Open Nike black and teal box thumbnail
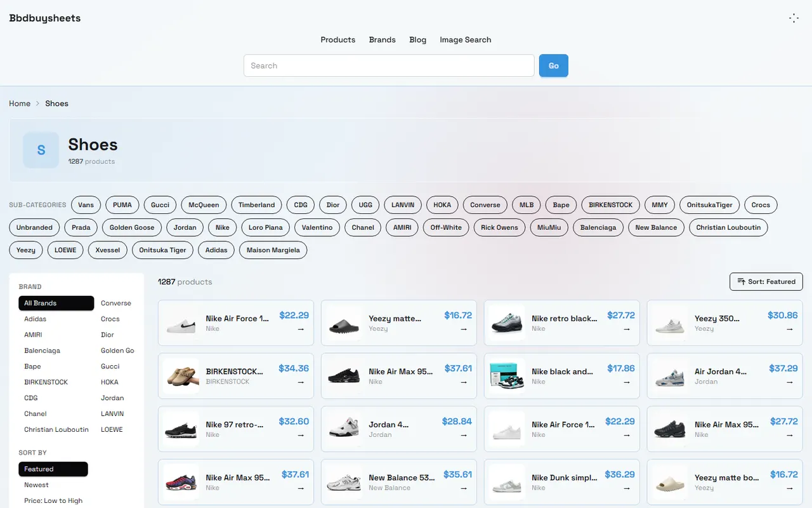 (x=507, y=376)
